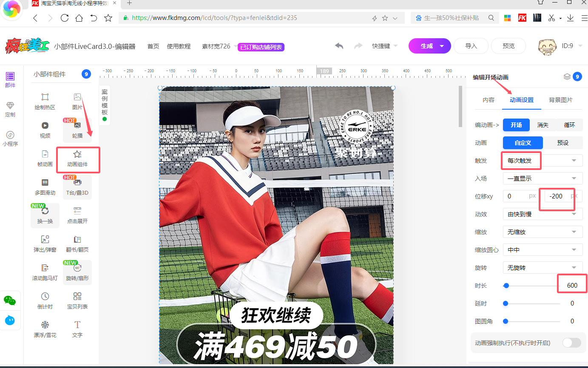
Task: Choose the 轮播 carousel component
Action: point(77,130)
